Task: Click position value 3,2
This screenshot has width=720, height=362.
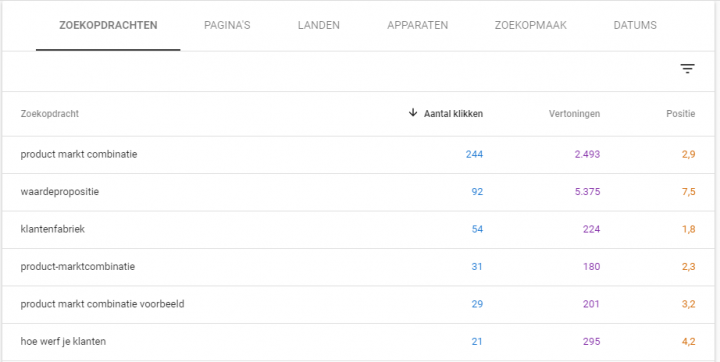Action: 688,304
